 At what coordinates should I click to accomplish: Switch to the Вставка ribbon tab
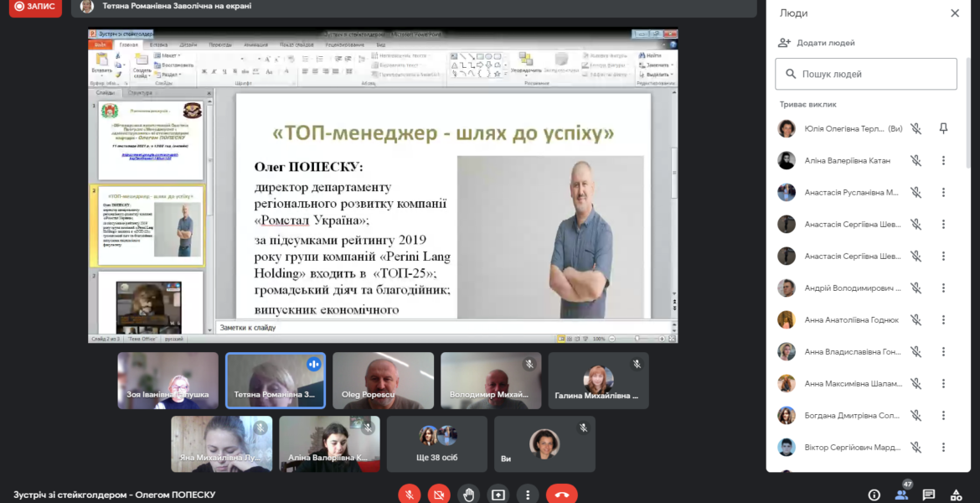coord(158,45)
